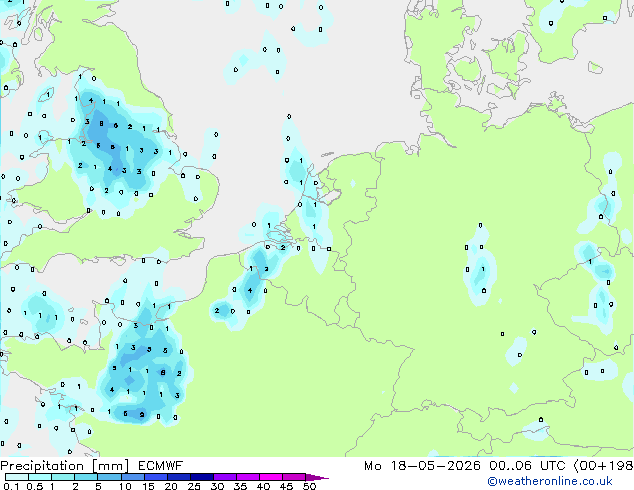Click the 25–30 mm dark blue swatch
This screenshot has width=634, height=490.
coord(202,477)
